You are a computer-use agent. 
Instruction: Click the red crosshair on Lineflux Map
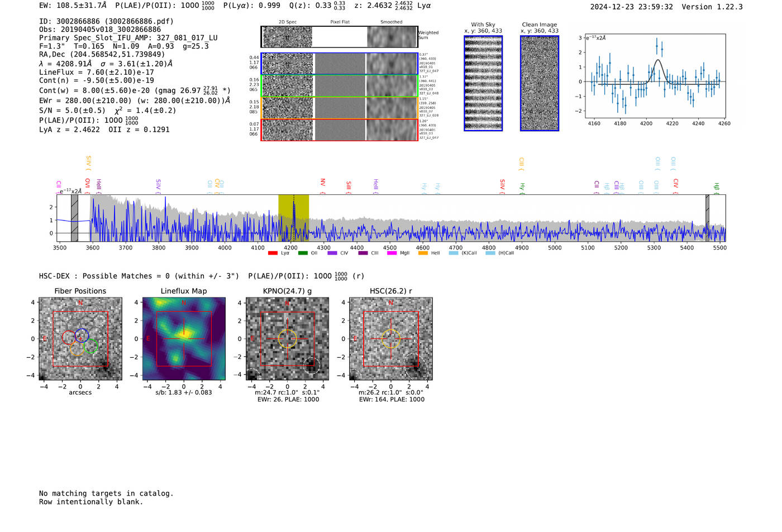184,339
